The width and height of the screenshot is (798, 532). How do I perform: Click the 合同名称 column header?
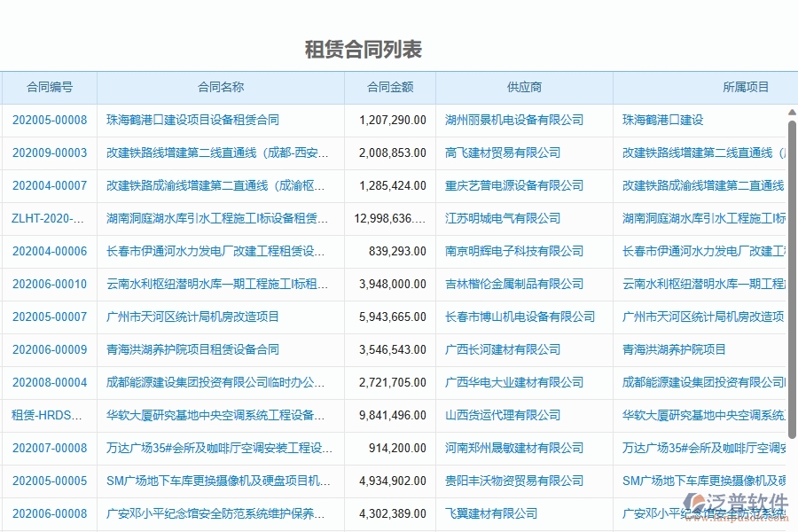[219, 87]
